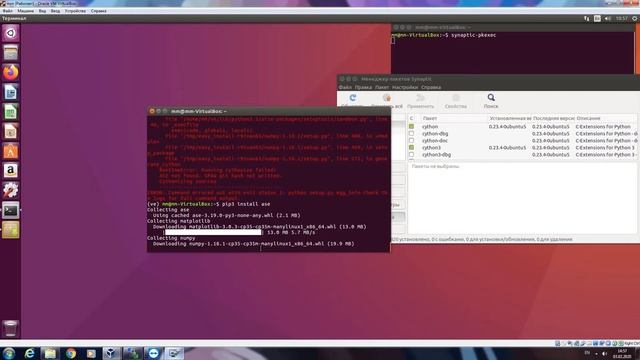Open Ubuntu Software Center in the launcher
640x360 pixels.
click(11, 151)
